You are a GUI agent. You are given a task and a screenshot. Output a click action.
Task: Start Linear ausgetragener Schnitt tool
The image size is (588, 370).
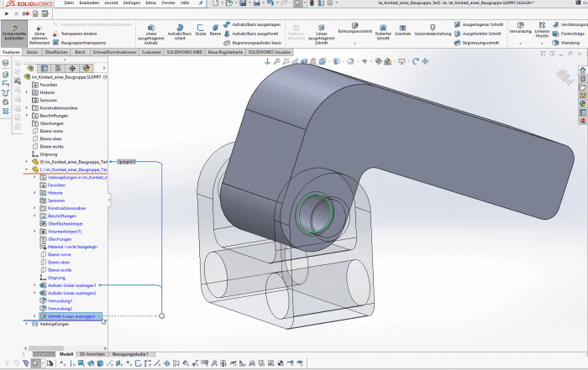click(x=322, y=34)
